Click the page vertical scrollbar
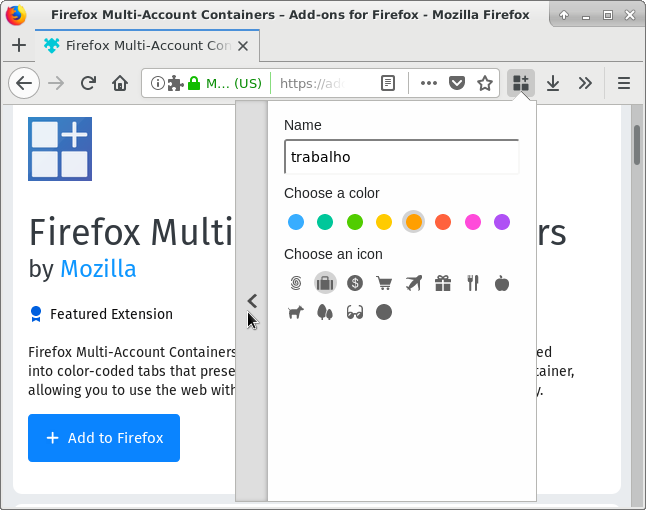Screen dimensions: 646x510 tap(637, 145)
